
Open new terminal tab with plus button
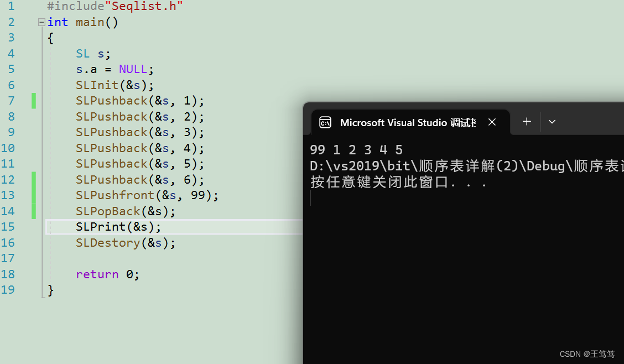(x=527, y=122)
